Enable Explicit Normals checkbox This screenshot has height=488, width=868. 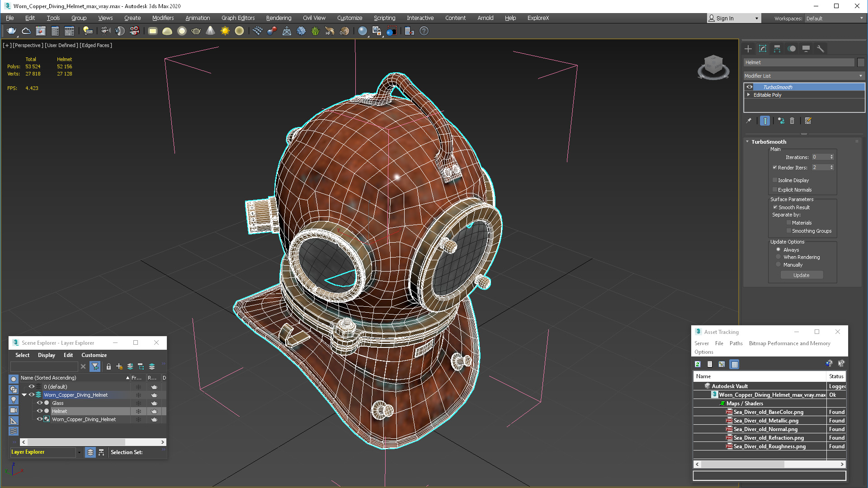[775, 189]
